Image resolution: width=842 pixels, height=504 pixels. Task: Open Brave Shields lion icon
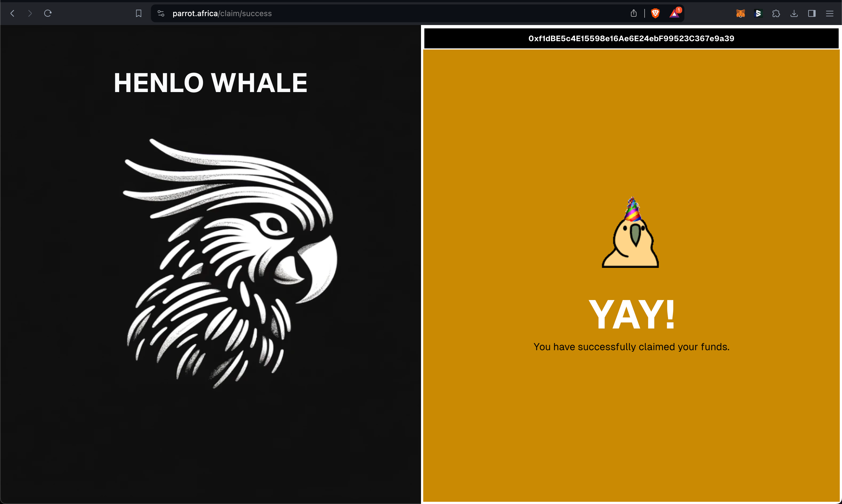[655, 13]
